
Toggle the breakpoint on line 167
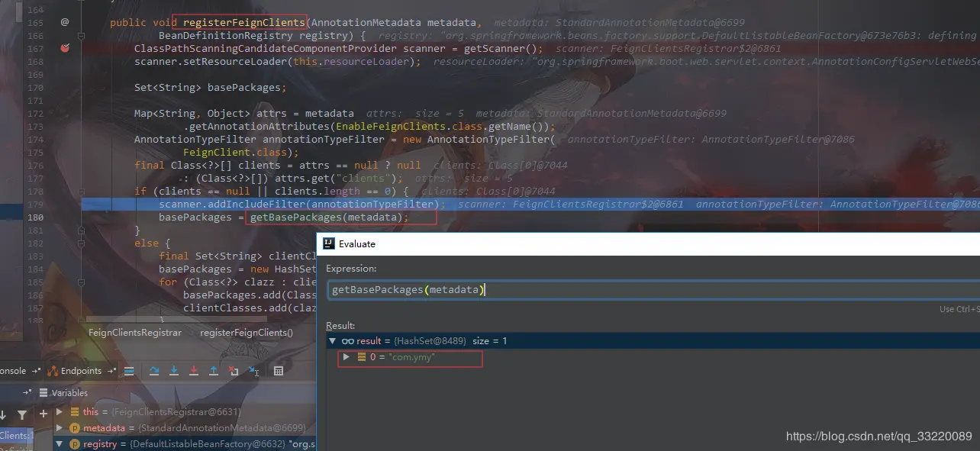(65, 48)
